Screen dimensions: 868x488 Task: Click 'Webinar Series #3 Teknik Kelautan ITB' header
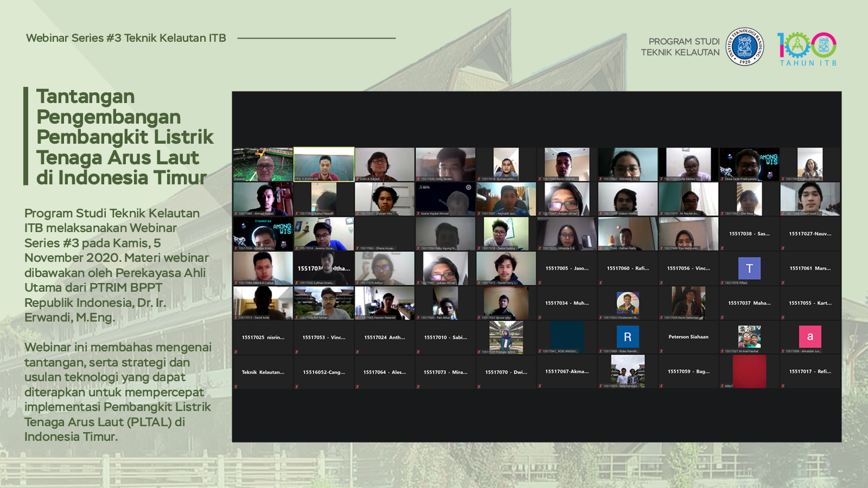click(126, 38)
